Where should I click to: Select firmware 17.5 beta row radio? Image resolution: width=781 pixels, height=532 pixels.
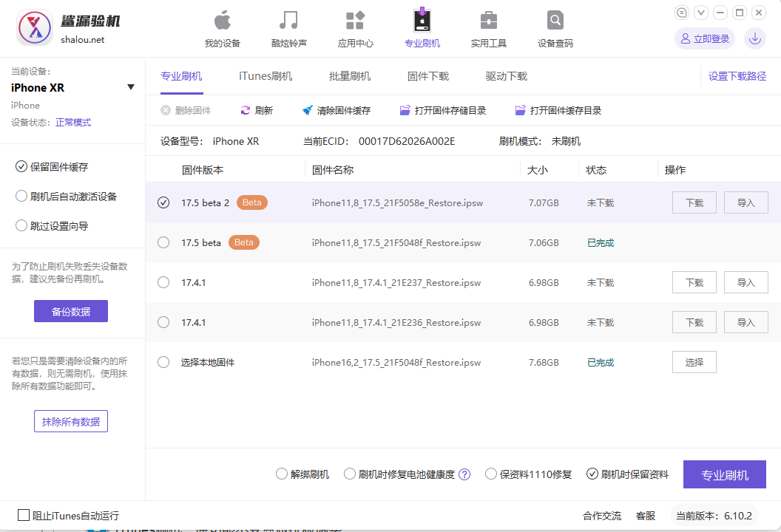point(163,242)
